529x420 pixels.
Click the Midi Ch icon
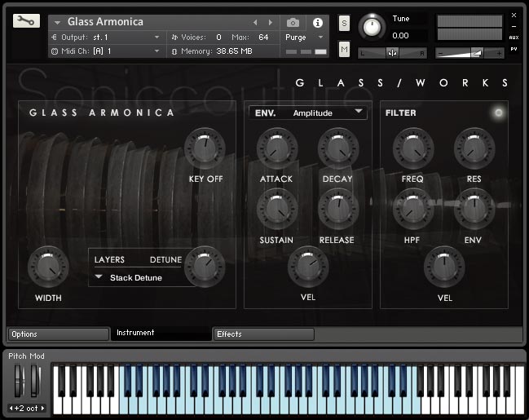55,51
